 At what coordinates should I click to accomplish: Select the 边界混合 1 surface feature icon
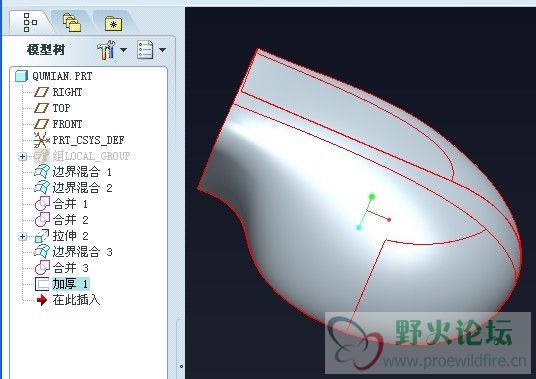(42, 172)
